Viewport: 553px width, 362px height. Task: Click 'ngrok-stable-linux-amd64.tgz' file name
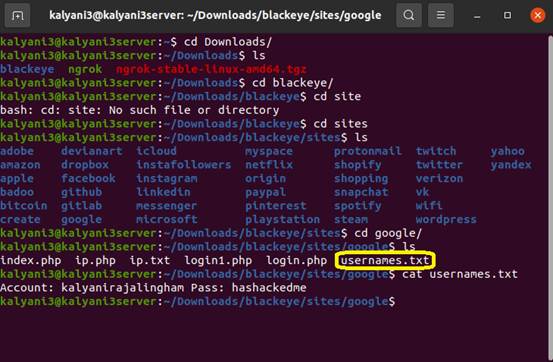pyautogui.click(x=211, y=69)
